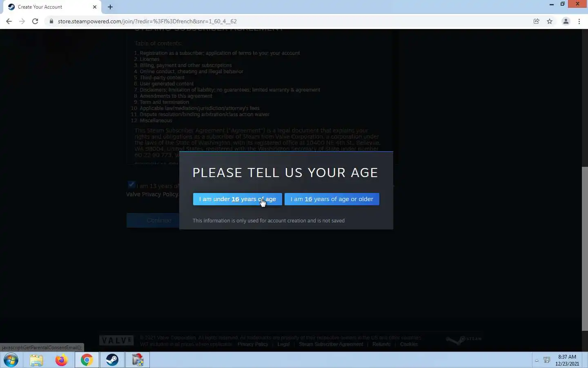The height and width of the screenshot is (368, 588).
Task: Open a new browser tab
Action: [110, 7]
